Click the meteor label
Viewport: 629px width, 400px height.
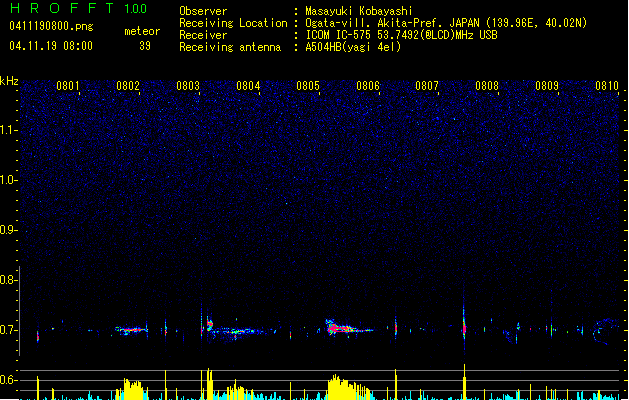click(x=142, y=31)
